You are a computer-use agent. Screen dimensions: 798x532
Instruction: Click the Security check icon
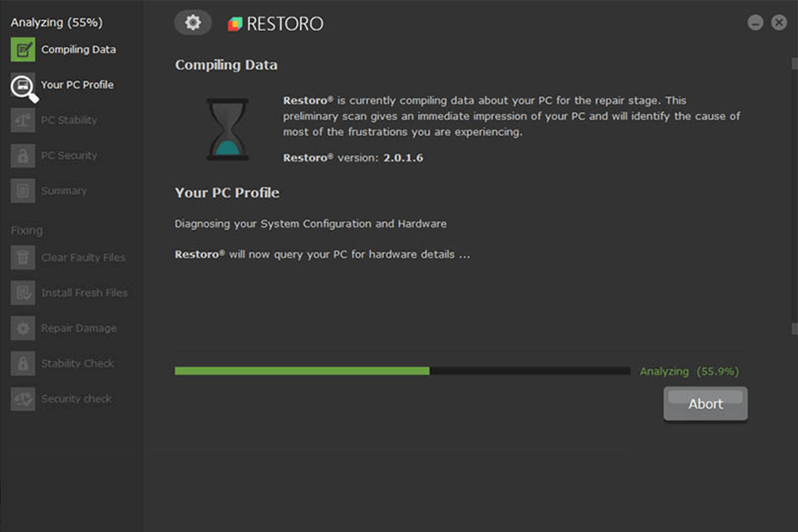(23, 399)
